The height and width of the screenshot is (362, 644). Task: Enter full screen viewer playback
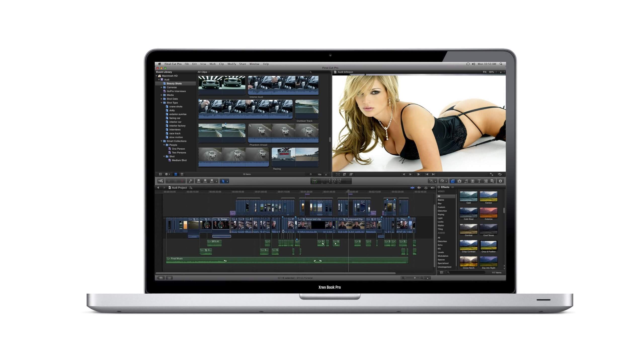492,174
